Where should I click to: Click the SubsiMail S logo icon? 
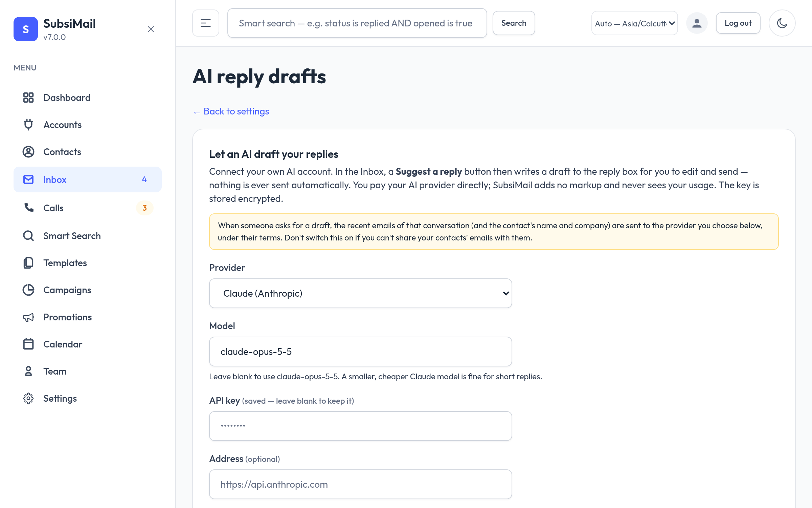tap(26, 29)
